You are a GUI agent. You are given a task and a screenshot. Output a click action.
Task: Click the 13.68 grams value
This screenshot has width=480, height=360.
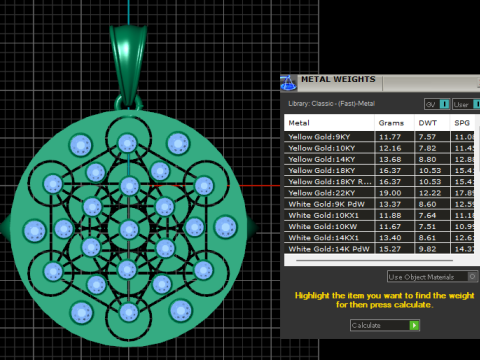390,159
